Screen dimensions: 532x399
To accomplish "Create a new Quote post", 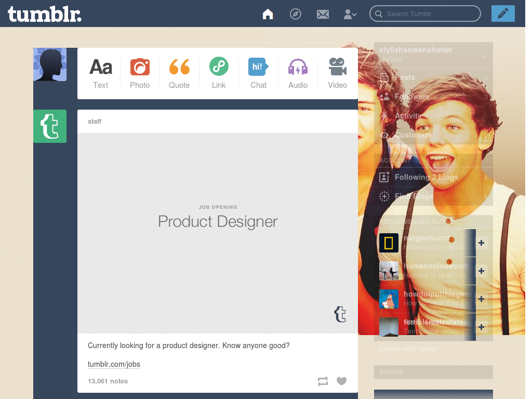I will (x=179, y=74).
